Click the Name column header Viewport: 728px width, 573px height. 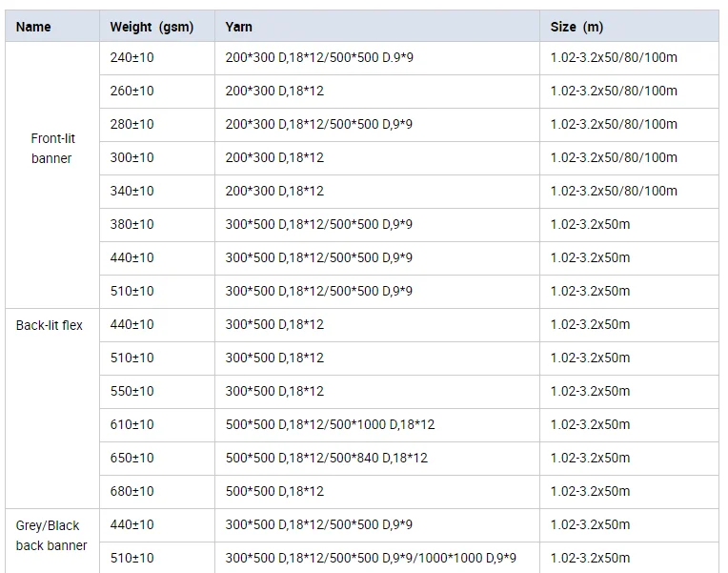52,27
